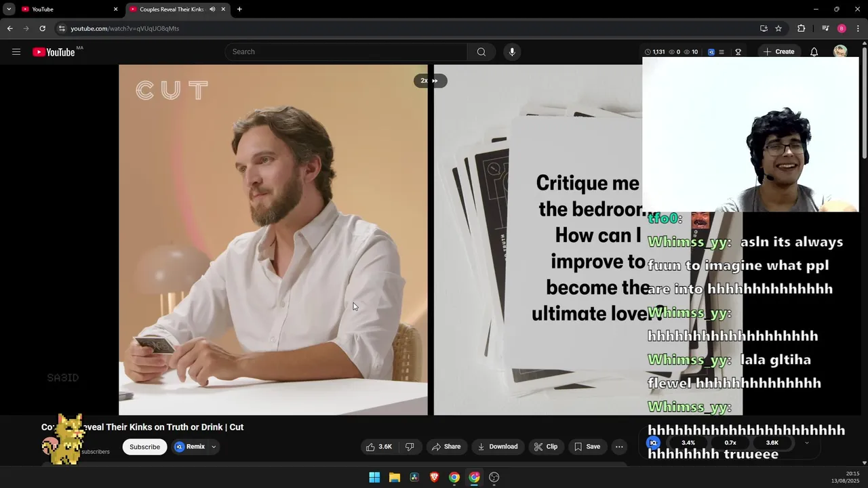
Task: Open DaVinci Resolve from taskbar
Action: 414,477
